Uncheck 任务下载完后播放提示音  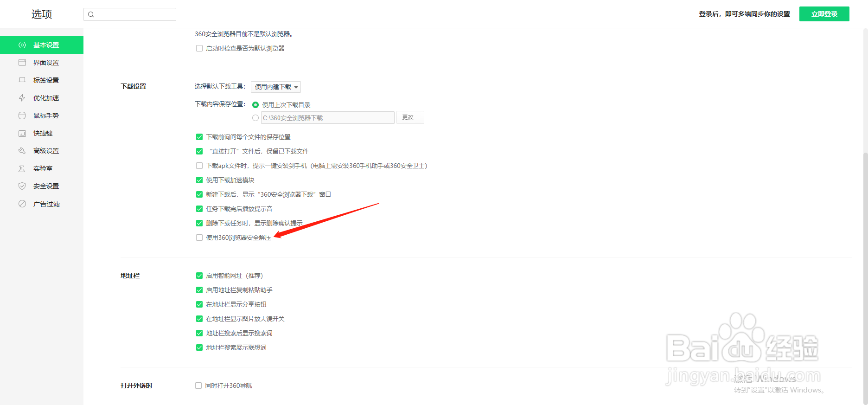click(x=199, y=209)
